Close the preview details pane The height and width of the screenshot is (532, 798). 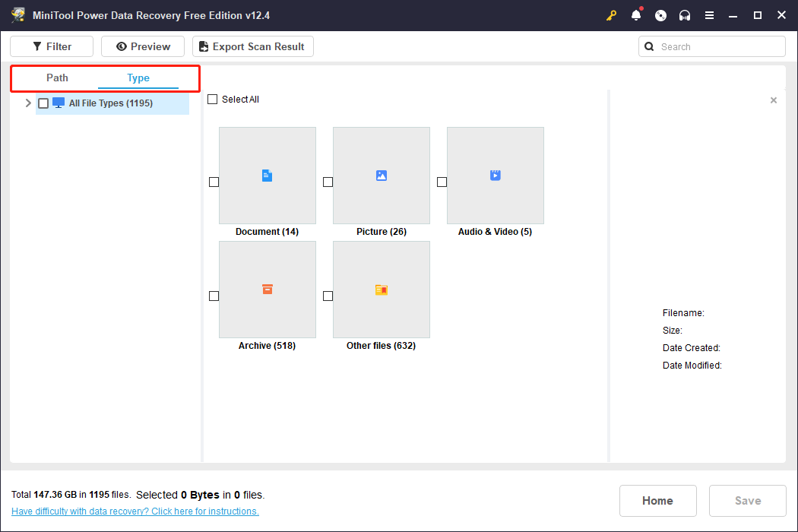pyautogui.click(x=774, y=100)
